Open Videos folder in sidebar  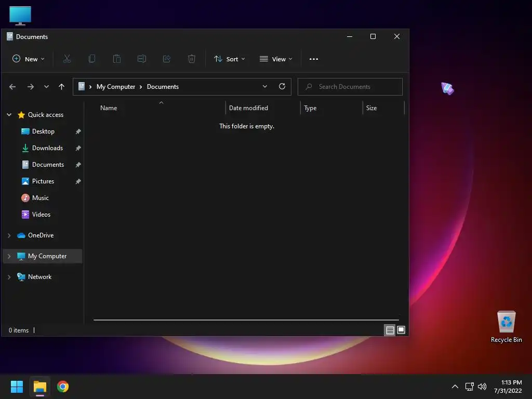[41, 215]
